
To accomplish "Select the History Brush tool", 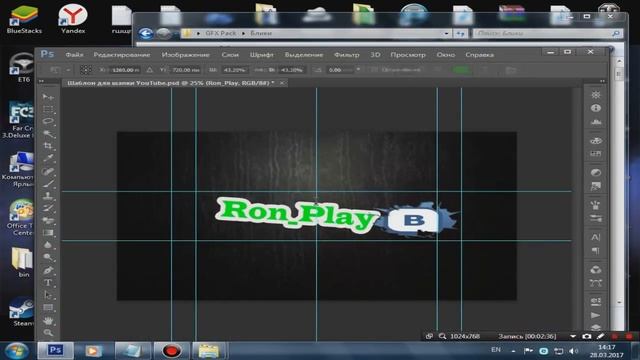I will pyautogui.click(x=48, y=208).
